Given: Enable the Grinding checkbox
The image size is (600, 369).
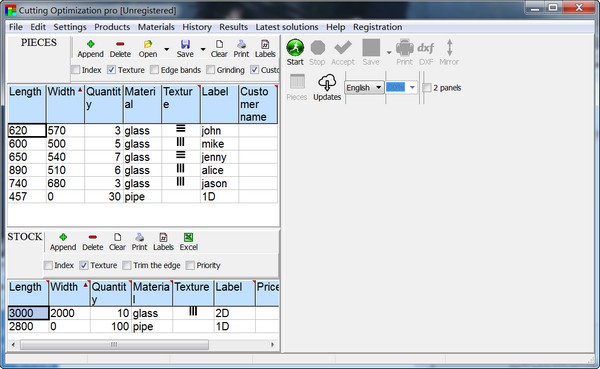Looking at the screenshot, I should click(x=210, y=70).
